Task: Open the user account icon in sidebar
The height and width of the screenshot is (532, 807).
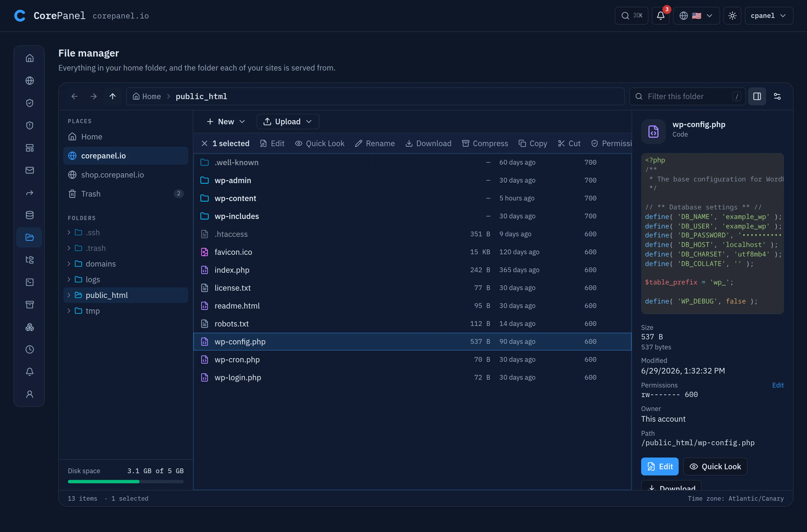Action: (x=29, y=394)
